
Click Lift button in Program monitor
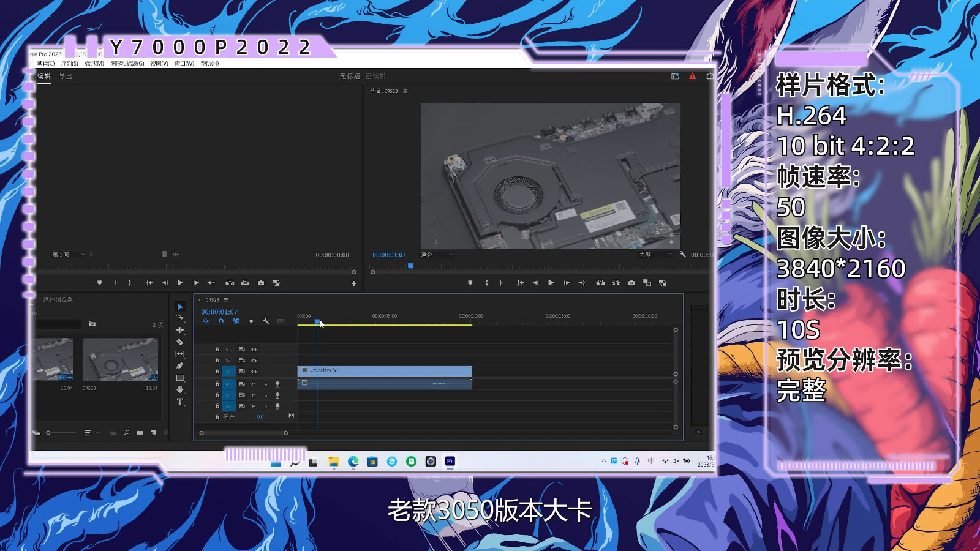click(600, 283)
